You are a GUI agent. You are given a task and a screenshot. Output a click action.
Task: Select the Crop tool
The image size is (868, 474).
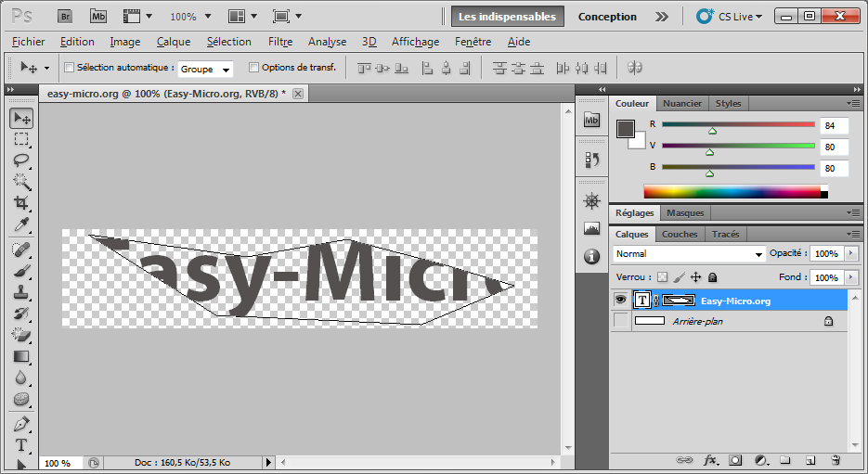click(x=21, y=202)
